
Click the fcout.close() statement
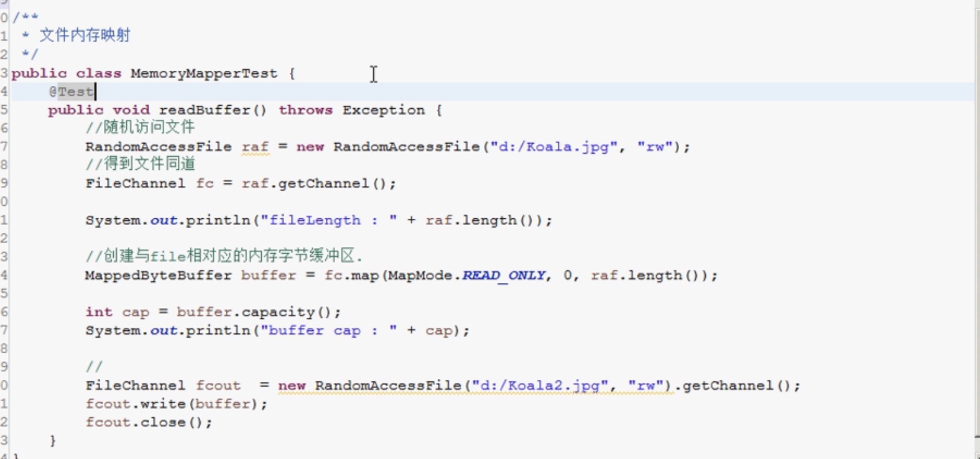[149, 422]
